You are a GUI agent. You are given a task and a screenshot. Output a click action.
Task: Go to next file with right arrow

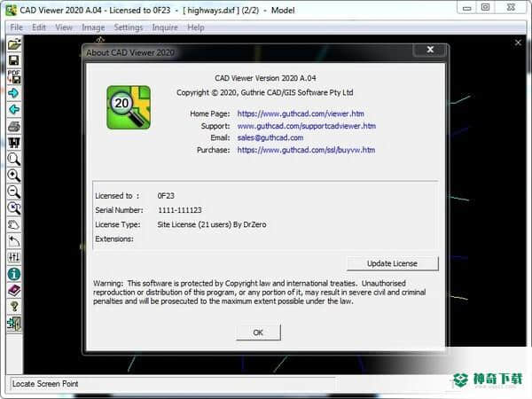(x=14, y=93)
